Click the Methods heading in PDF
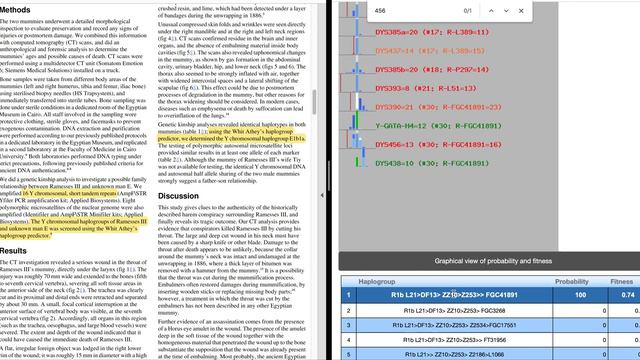640x360 pixels. tap(15, 10)
